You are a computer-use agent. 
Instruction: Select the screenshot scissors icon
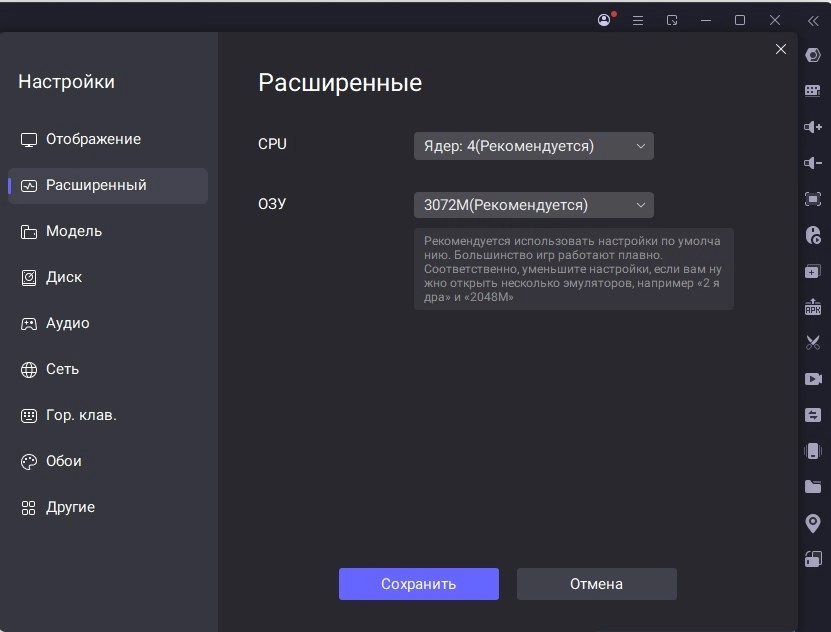[x=812, y=342]
